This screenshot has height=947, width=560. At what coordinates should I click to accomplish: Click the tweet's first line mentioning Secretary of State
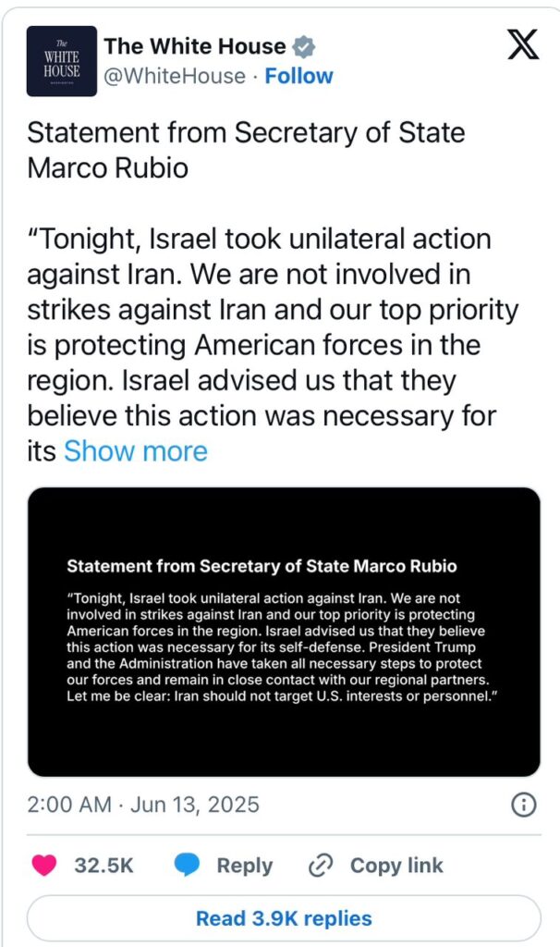pyautogui.click(x=246, y=132)
